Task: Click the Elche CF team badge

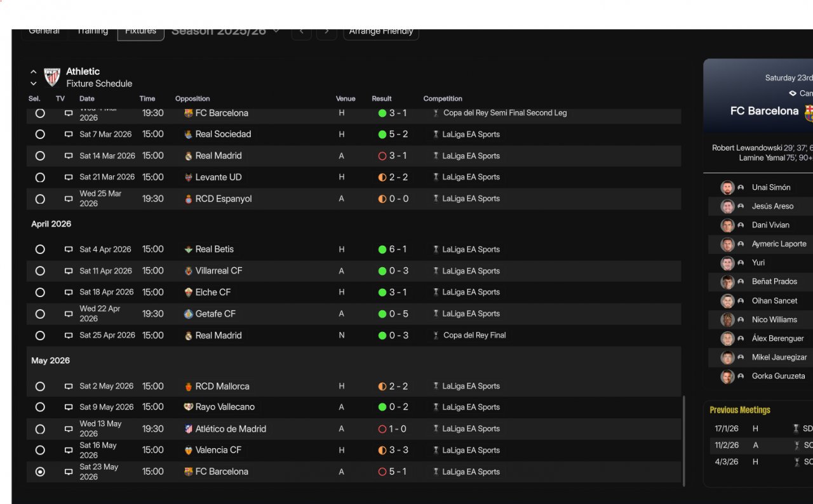Action: [x=189, y=293]
